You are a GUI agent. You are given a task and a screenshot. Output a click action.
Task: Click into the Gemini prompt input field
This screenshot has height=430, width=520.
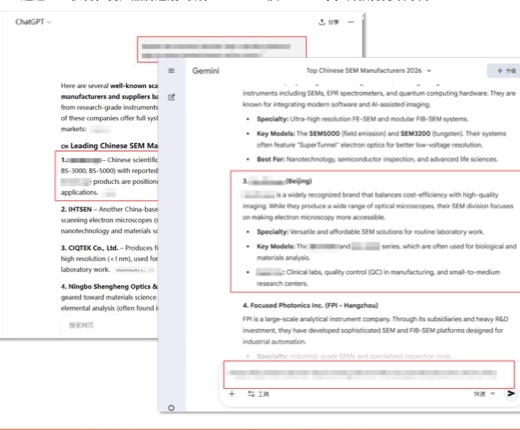click(x=369, y=374)
